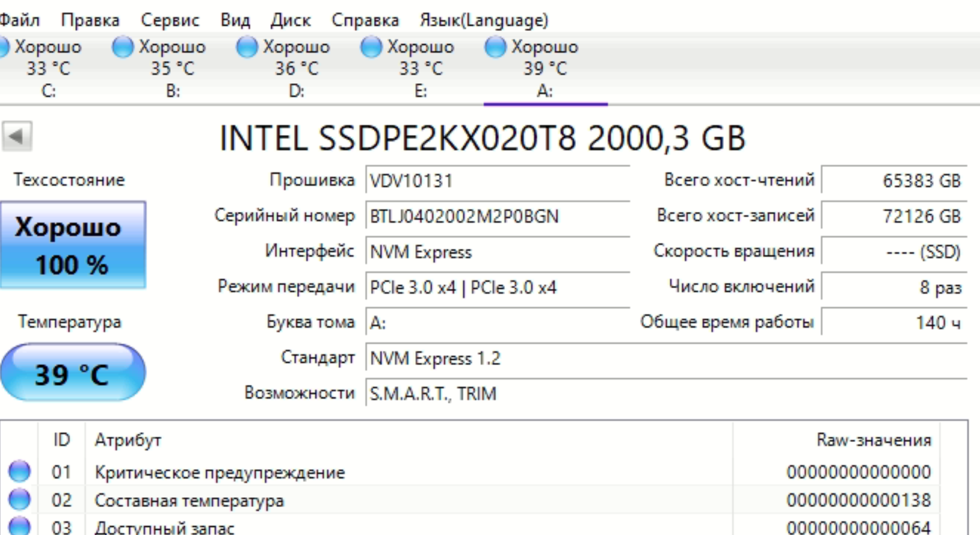
Task: Click the Хорошо 100 % health status button
Action: [x=73, y=245]
